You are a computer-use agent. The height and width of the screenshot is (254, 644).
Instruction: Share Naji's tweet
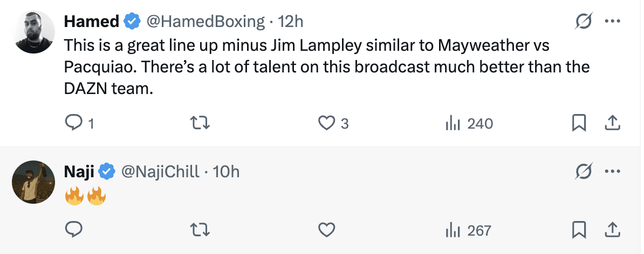point(612,230)
